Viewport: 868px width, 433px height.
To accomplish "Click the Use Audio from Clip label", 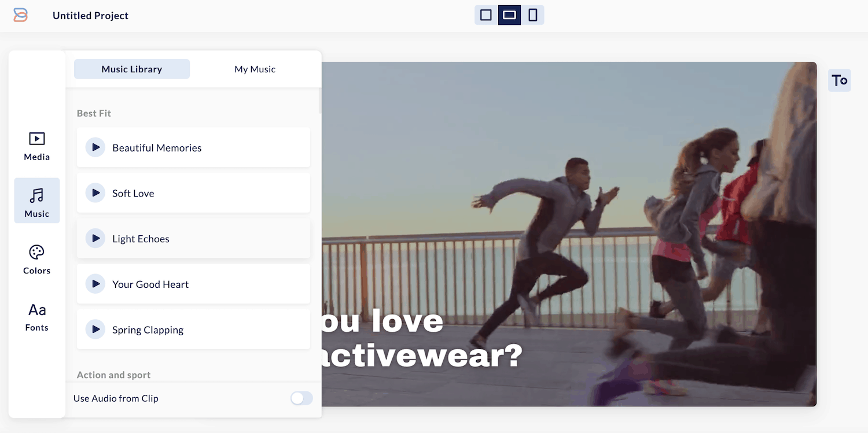I will tap(116, 398).
